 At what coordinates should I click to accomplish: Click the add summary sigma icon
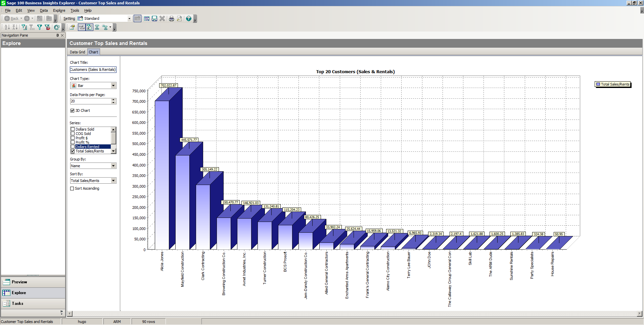click(x=105, y=27)
